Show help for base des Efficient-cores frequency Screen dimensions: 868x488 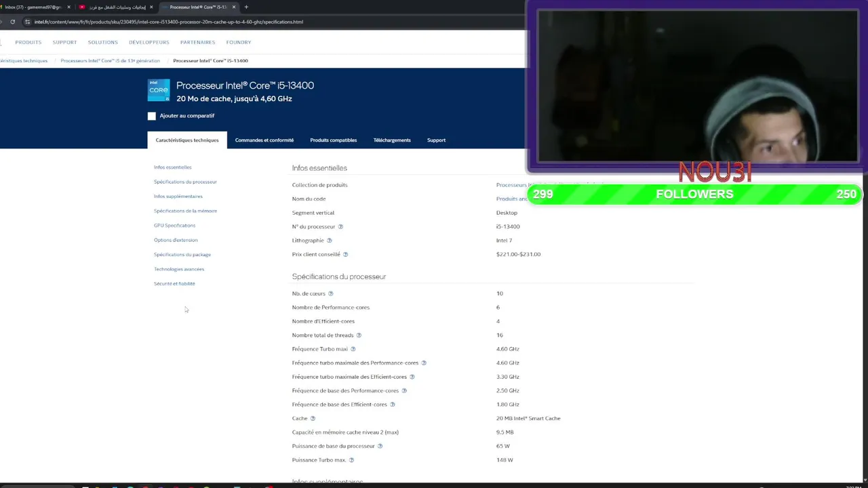point(392,405)
